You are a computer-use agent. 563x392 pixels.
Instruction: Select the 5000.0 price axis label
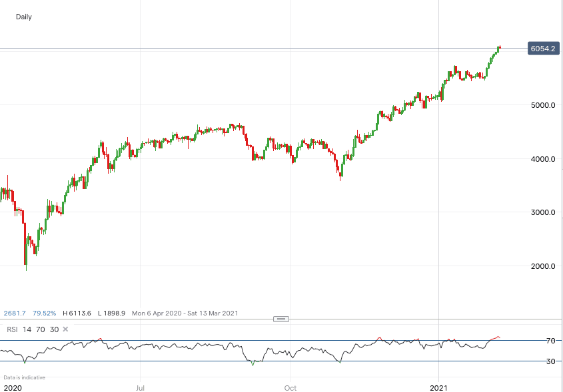[x=544, y=105]
